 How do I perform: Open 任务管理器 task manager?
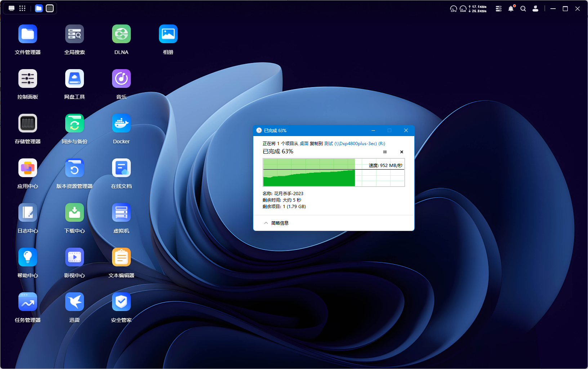(28, 302)
